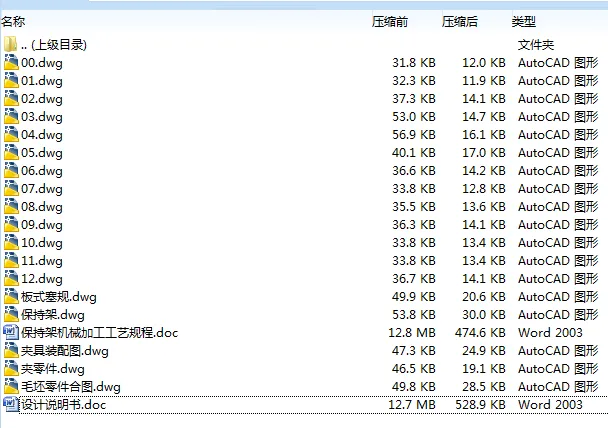Select the 板式塞规.dwg AutoCAD icon
Screen dimensions: 608x428
point(11,297)
